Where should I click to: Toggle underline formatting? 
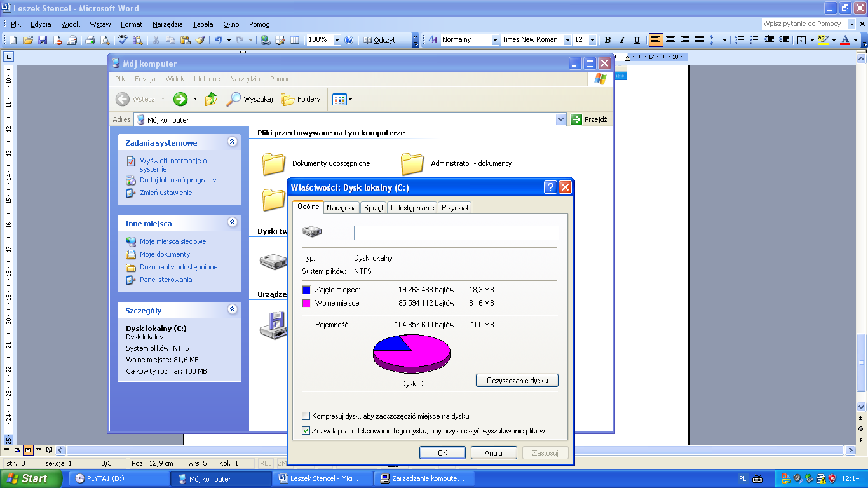637,40
